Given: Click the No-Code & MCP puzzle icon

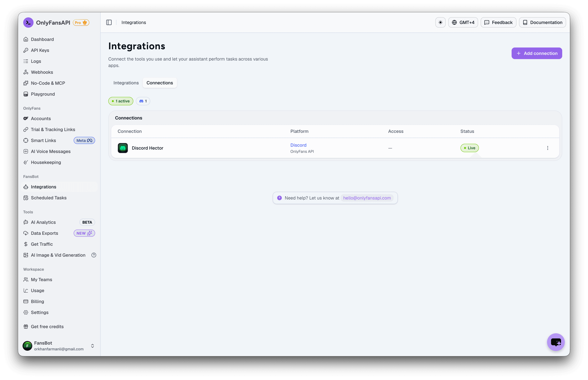Looking at the screenshot, I should pyautogui.click(x=26, y=83).
